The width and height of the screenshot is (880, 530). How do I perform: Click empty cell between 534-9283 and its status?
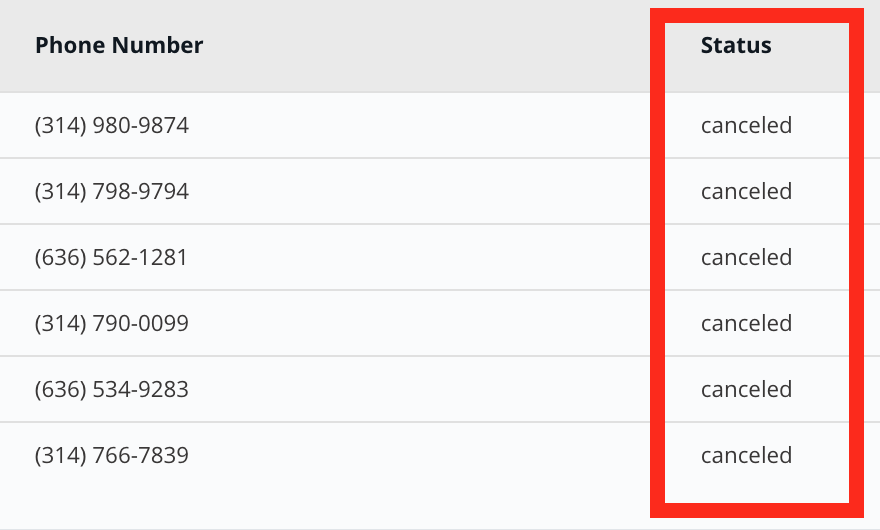click(x=421, y=389)
